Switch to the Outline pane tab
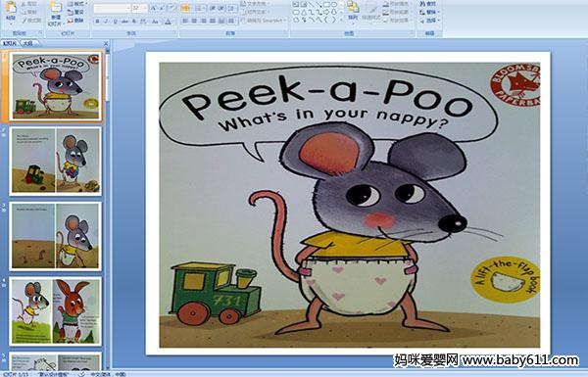 [27, 43]
